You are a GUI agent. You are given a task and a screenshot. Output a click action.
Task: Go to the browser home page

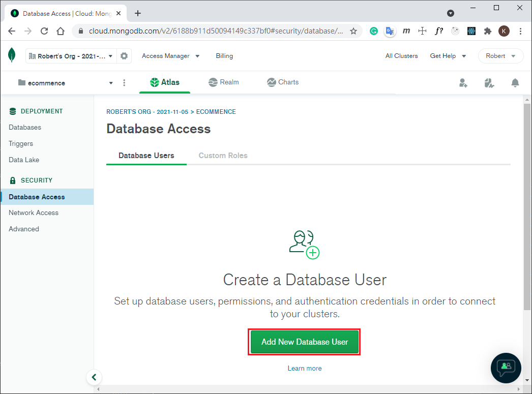pyautogui.click(x=61, y=31)
